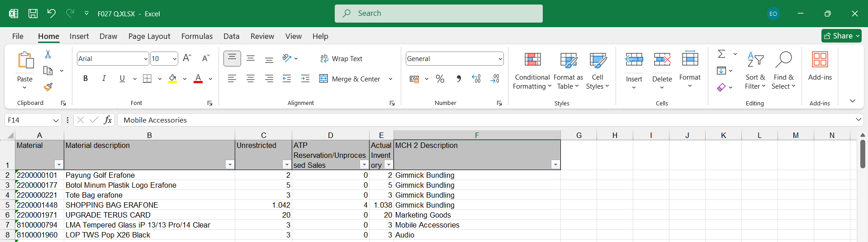Image resolution: width=868 pixels, height=242 pixels.
Task: Toggle Italic formatting
Action: pyautogui.click(x=104, y=79)
